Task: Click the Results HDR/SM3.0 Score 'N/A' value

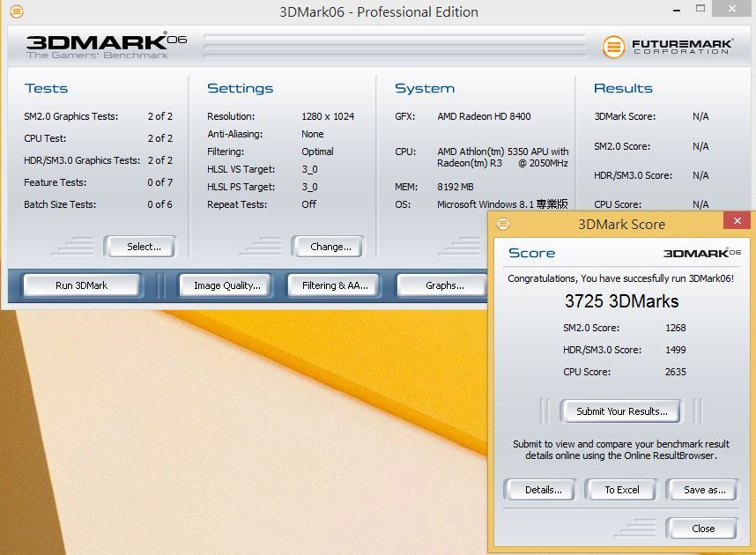Action: coord(700,175)
